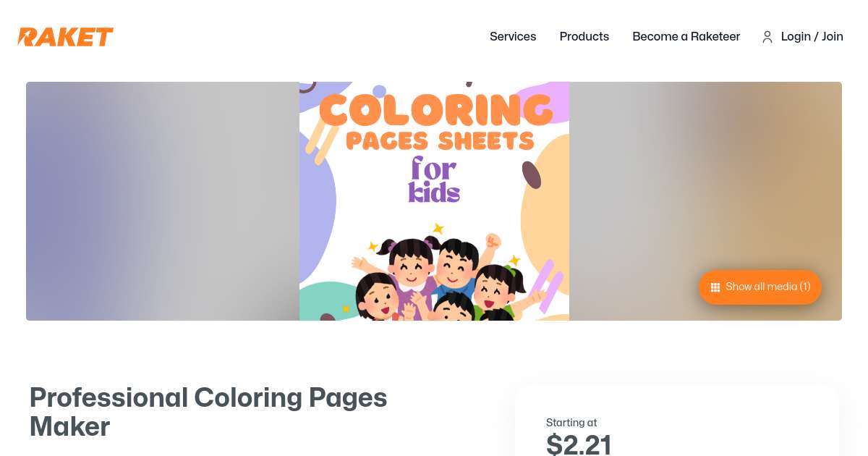Go to Become a Raketeer

point(686,36)
